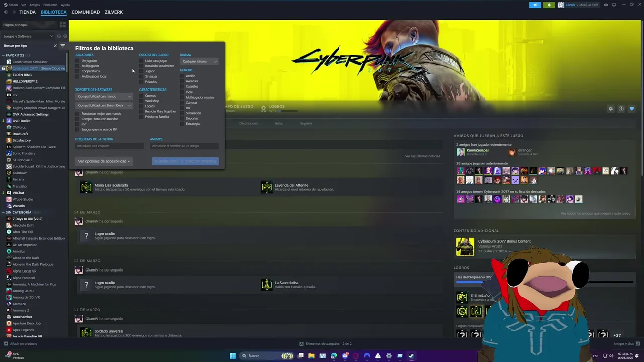Enable the RV hardware filter

77,124
